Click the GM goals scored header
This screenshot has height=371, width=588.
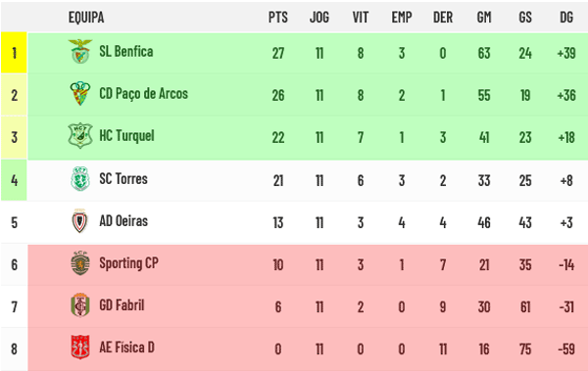(484, 18)
